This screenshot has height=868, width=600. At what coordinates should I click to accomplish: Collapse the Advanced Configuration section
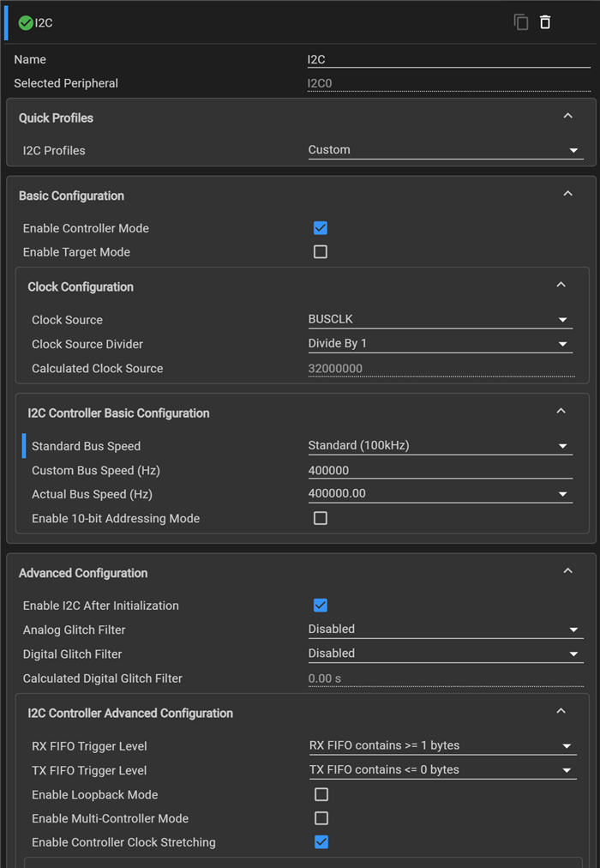pyautogui.click(x=567, y=572)
